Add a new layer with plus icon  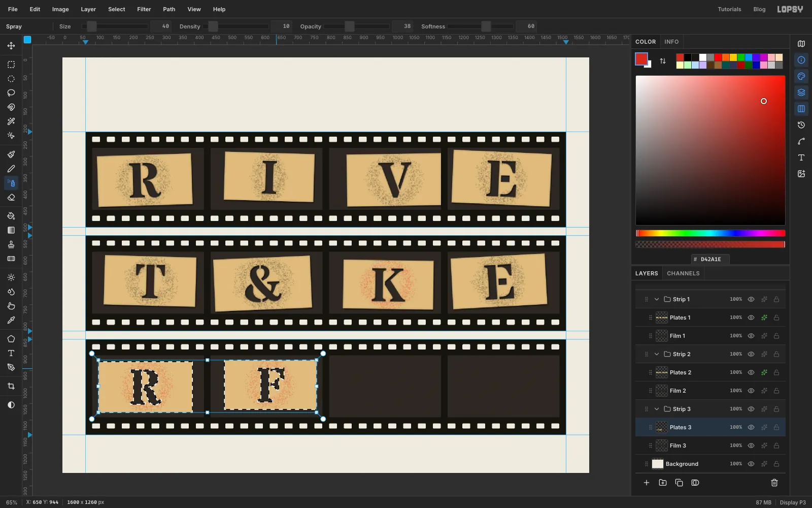[x=647, y=483]
